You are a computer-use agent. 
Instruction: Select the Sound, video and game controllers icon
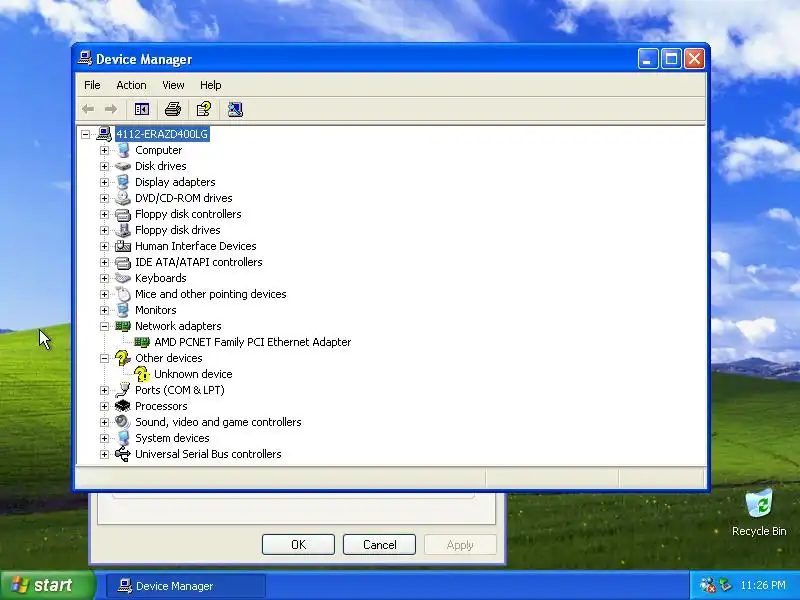(x=123, y=422)
